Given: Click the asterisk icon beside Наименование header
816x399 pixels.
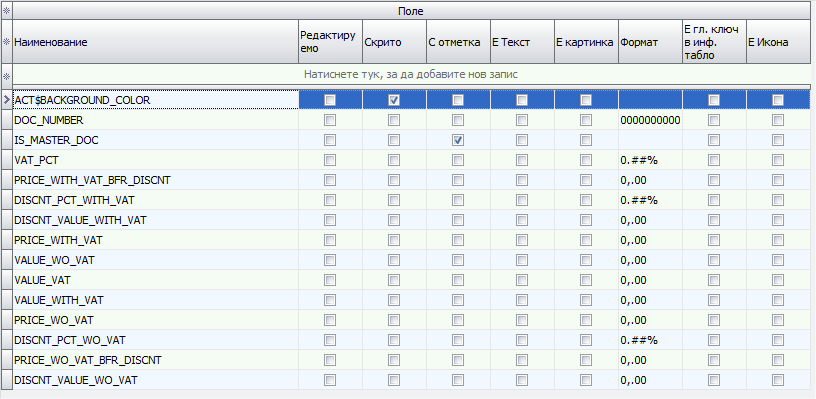Looking at the screenshot, I should pyautogui.click(x=7, y=42).
